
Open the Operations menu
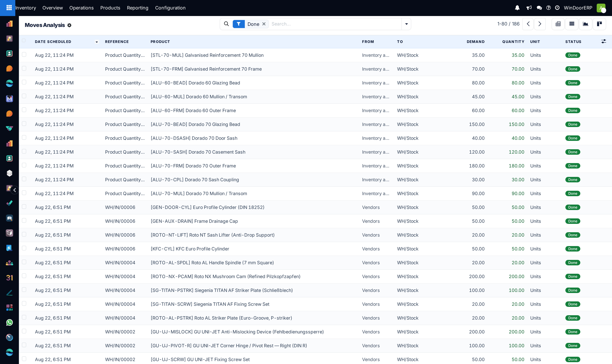(x=81, y=8)
